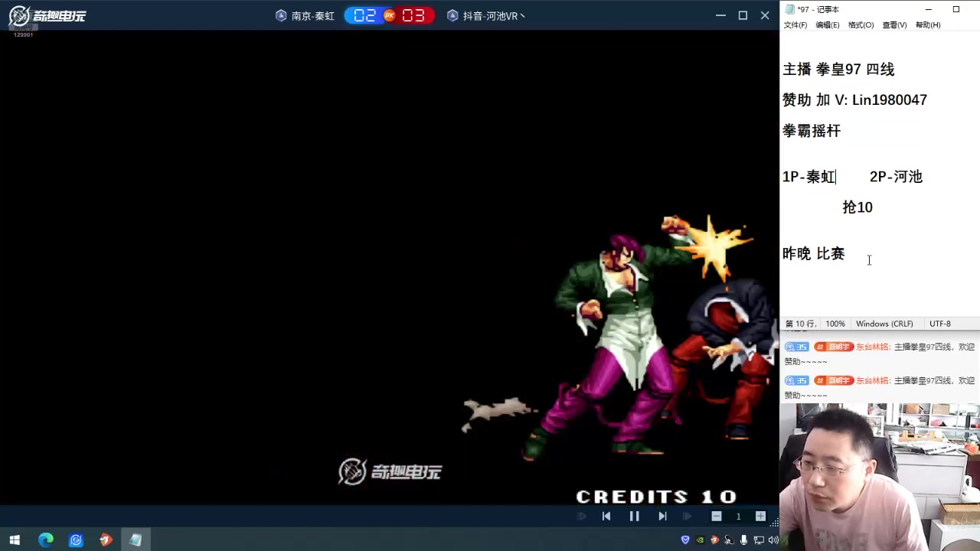The height and width of the screenshot is (551, 980).
Task: Minimize the Notepad window
Action: coord(928,9)
